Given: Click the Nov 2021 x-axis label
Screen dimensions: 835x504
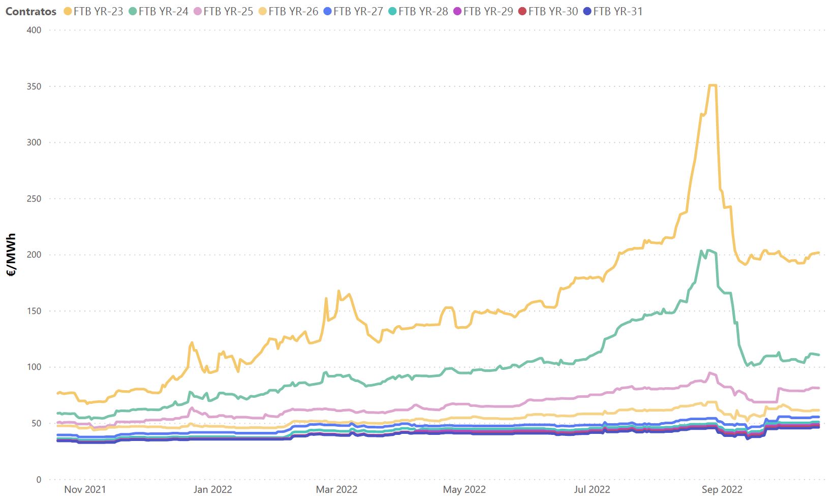Looking at the screenshot, I should [x=85, y=490].
